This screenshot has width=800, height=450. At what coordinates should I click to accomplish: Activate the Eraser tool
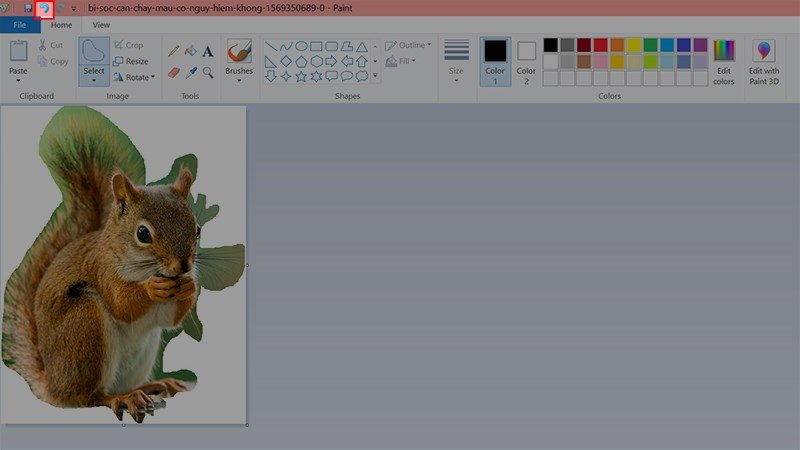[174, 72]
